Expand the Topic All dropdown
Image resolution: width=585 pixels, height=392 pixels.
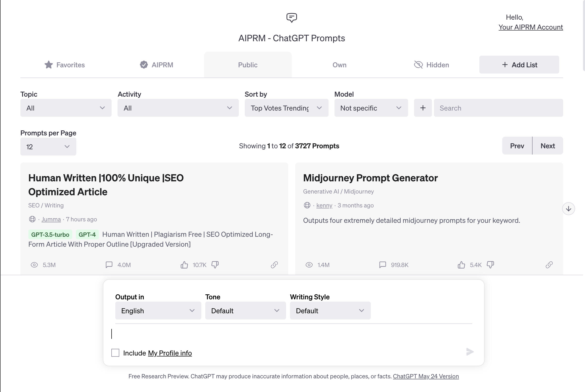click(x=66, y=108)
